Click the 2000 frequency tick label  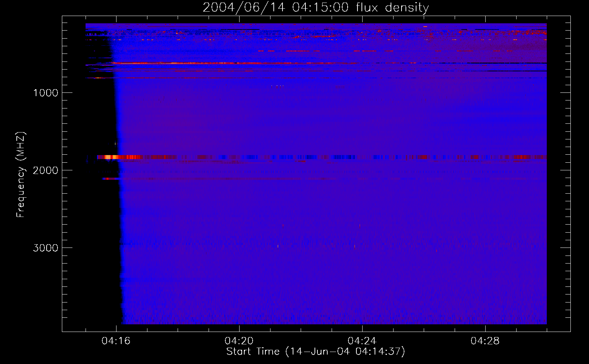46,170
